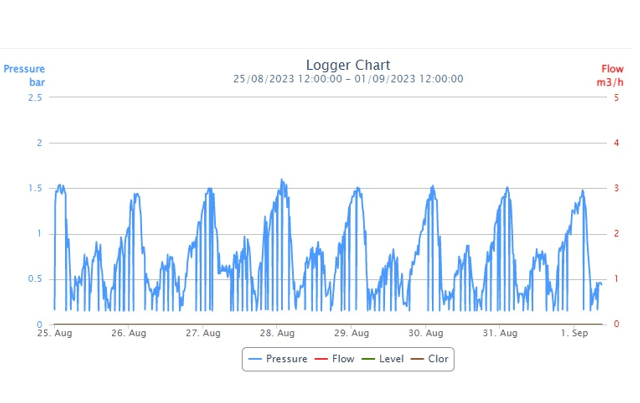Toggle the Clor legend entry
The image size is (640, 403).
click(438, 359)
